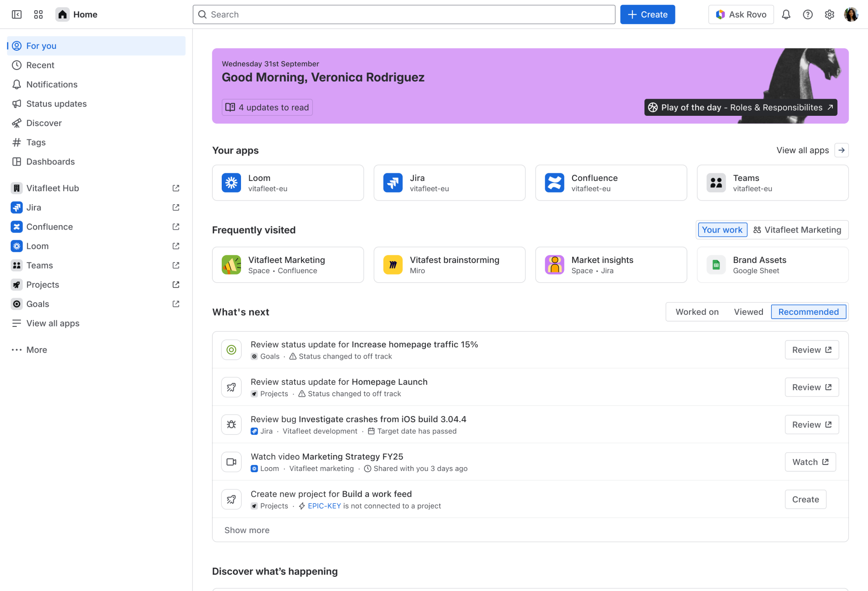Viewport: 868px width, 591px height.
Task: Select the Recommended tab
Action: pyautogui.click(x=808, y=312)
